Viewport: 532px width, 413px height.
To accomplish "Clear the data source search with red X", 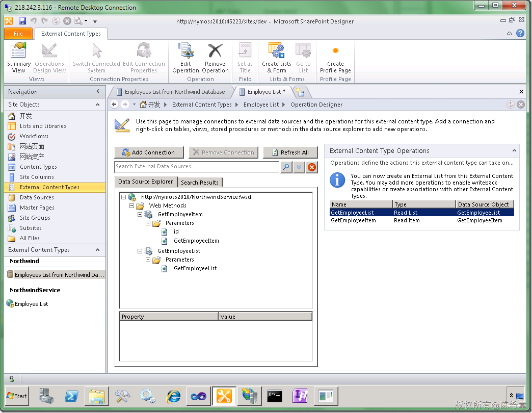I will 312,167.
